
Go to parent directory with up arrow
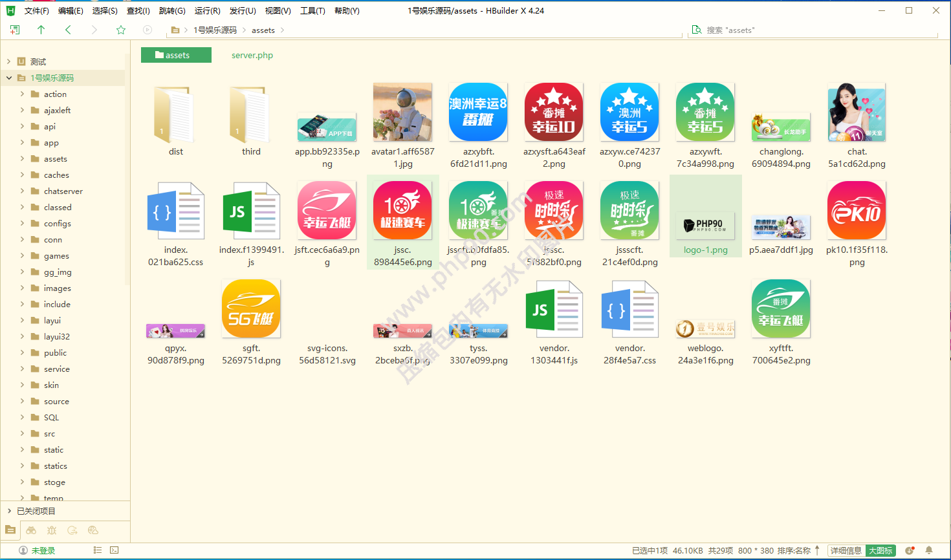41,30
